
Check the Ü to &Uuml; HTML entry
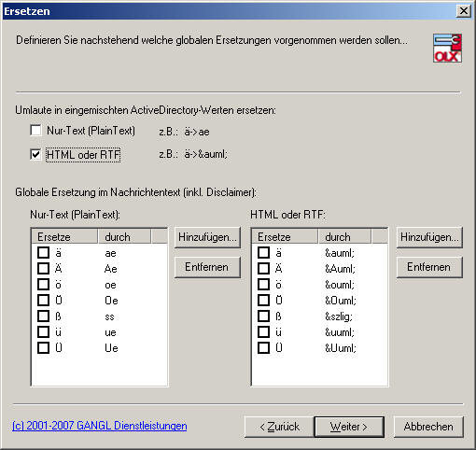click(263, 347)
